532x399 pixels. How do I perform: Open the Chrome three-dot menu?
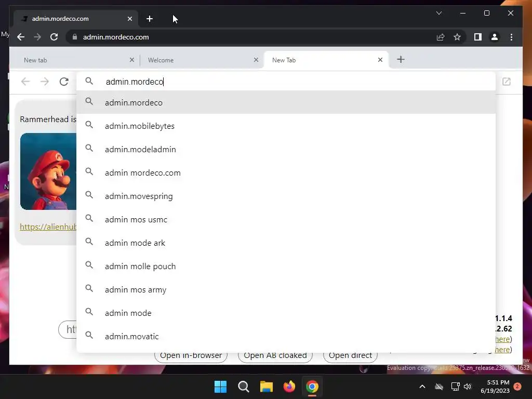point(511,37)
